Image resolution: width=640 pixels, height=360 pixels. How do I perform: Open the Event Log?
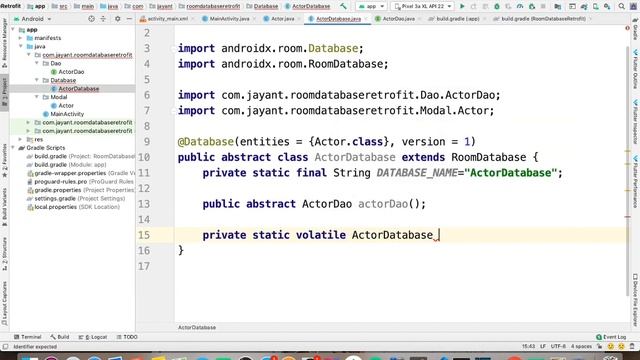coord(611,337)
